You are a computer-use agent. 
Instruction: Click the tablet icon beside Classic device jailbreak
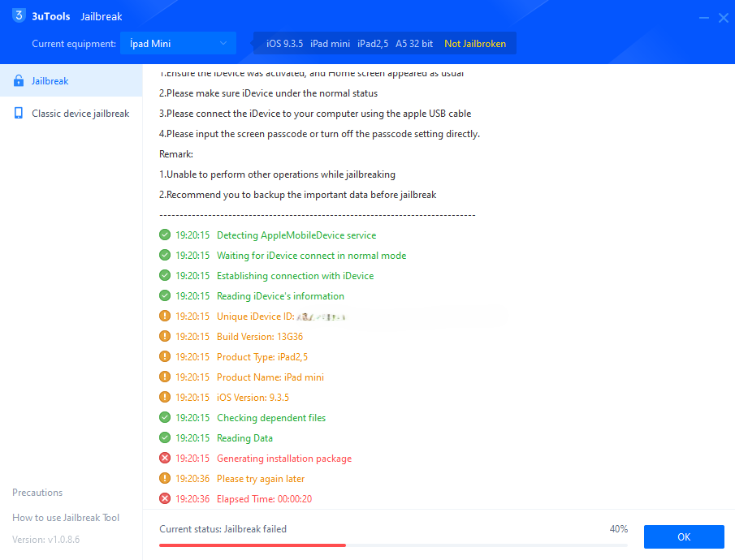(19, 114)
